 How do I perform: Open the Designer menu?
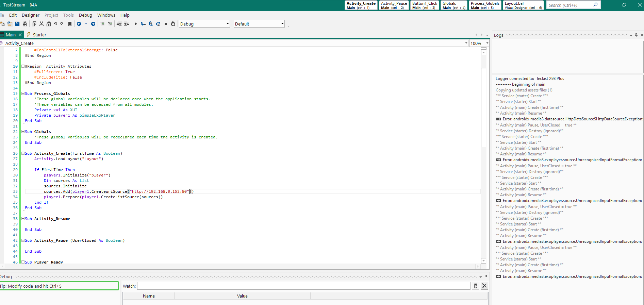point(30,15)
